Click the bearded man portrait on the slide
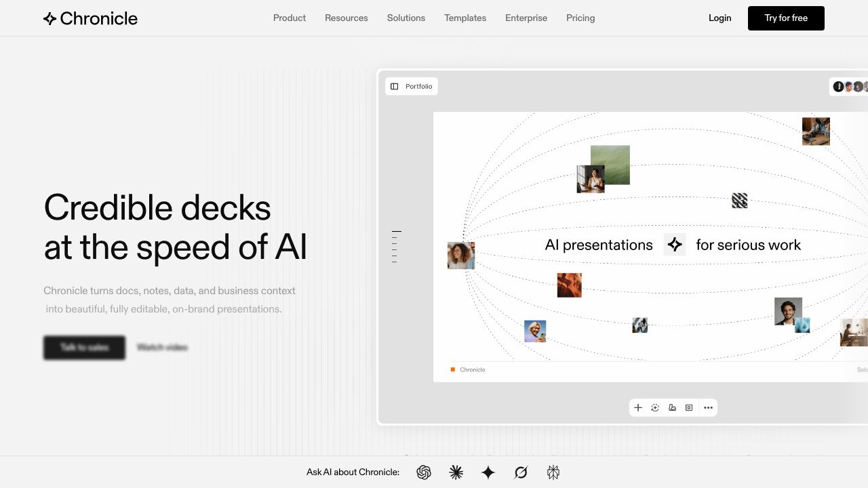Viewport: 868px width, 488px height. pyautogui.click(x=788, y=311)
